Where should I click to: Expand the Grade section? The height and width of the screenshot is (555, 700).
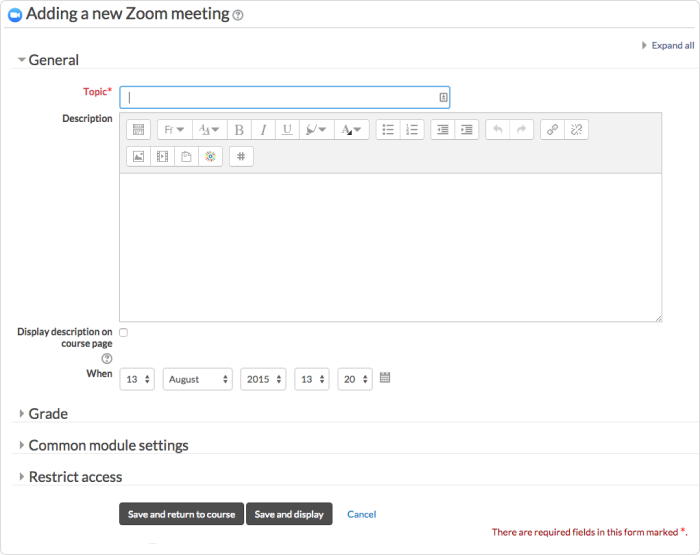pyautogui.click(x=43, y=413)
